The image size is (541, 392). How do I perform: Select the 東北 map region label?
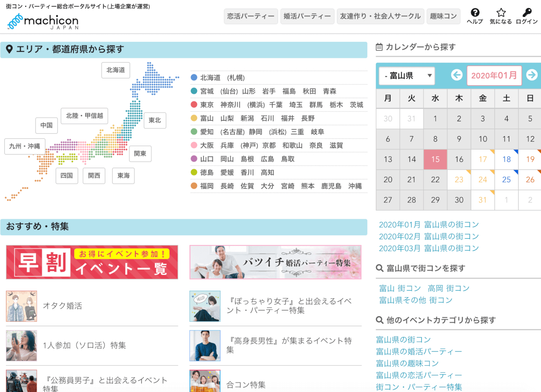(155, 120)
